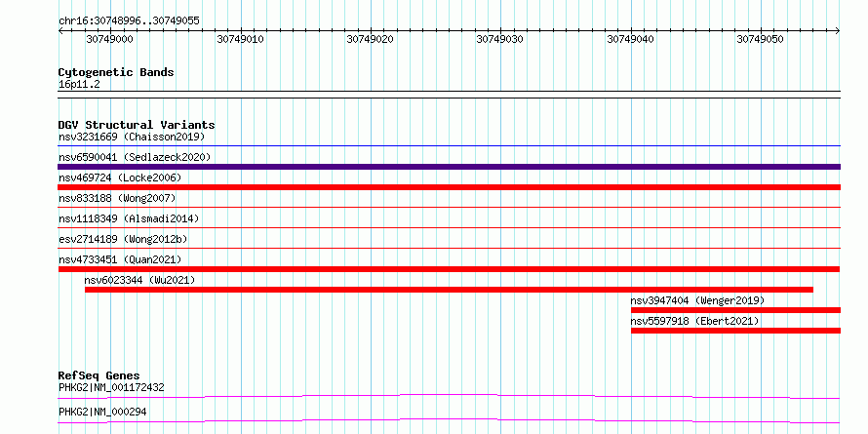This screenshot has width=868, height=434.
Task: Open variant nsv4733451 (Quan2021) label
Action: click(120, 259)
